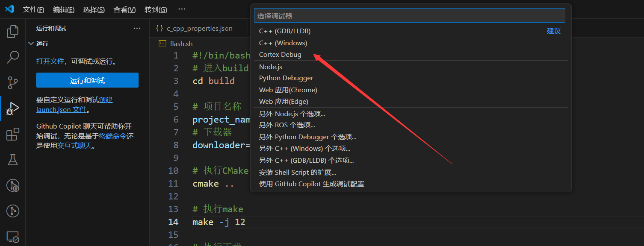Choose C++ (GDB/LLDB) debugger option
The width and height of the screenshot is (644, 246).
pos(285,31)
